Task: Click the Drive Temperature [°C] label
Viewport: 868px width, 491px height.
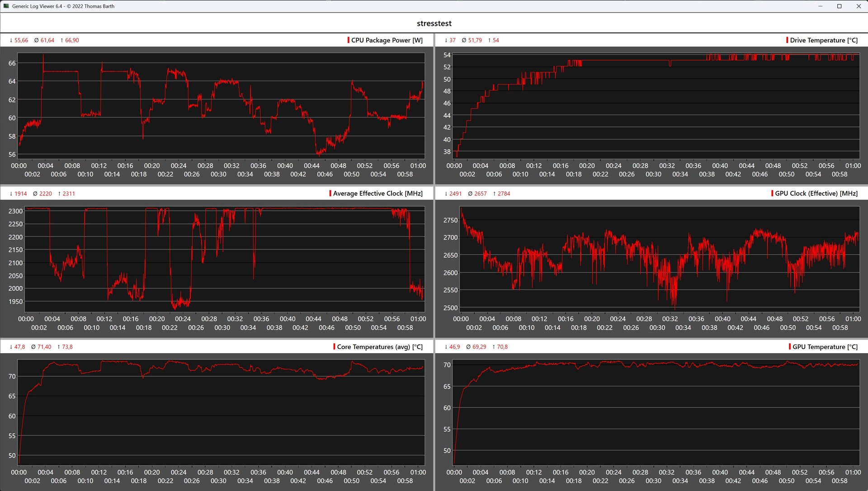Action: point(824,40)
